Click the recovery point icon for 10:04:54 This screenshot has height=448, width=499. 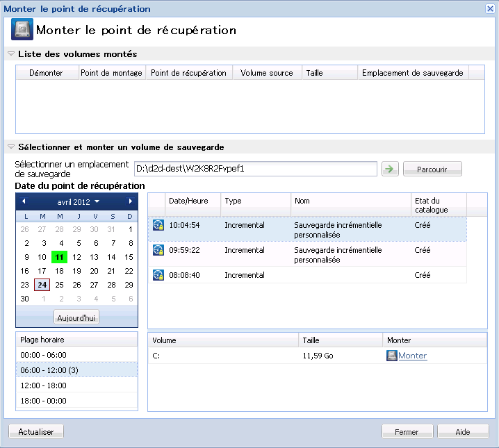(158, 225)
